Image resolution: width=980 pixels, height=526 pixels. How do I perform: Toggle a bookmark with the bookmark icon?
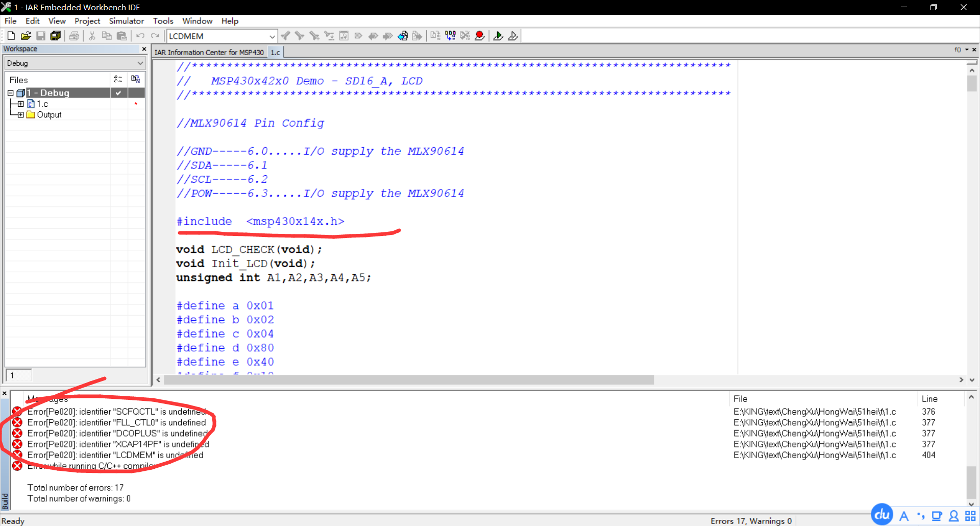(x=358, y=36)
